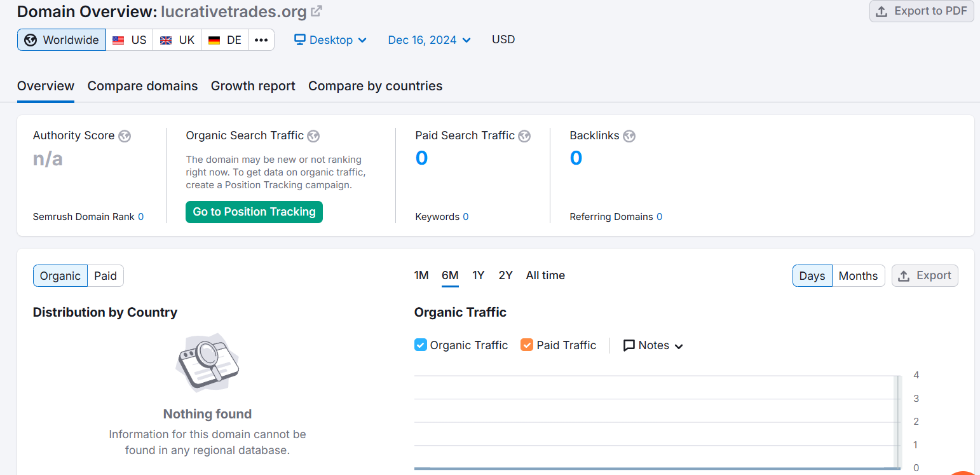Open external link icon beside lucrativetrades.org
980x475 pixels.
[x=316, y=11]
